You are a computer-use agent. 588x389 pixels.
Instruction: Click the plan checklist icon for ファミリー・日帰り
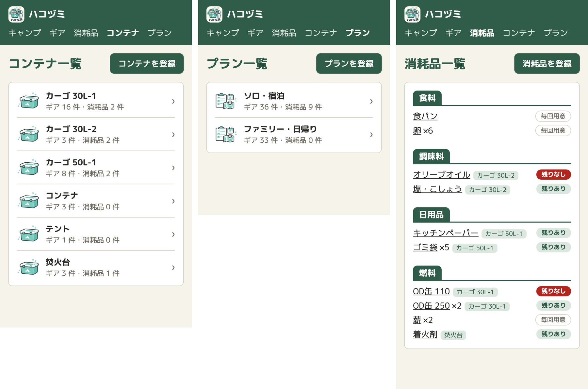[226, 134]
